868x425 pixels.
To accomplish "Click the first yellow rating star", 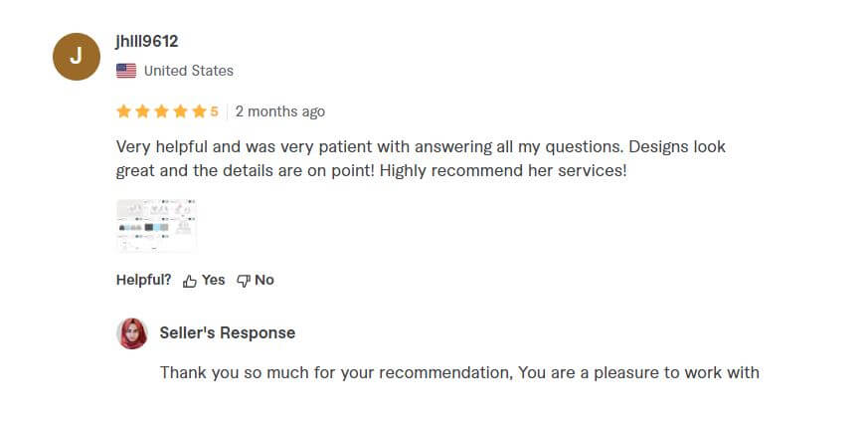I will [123, 111].
